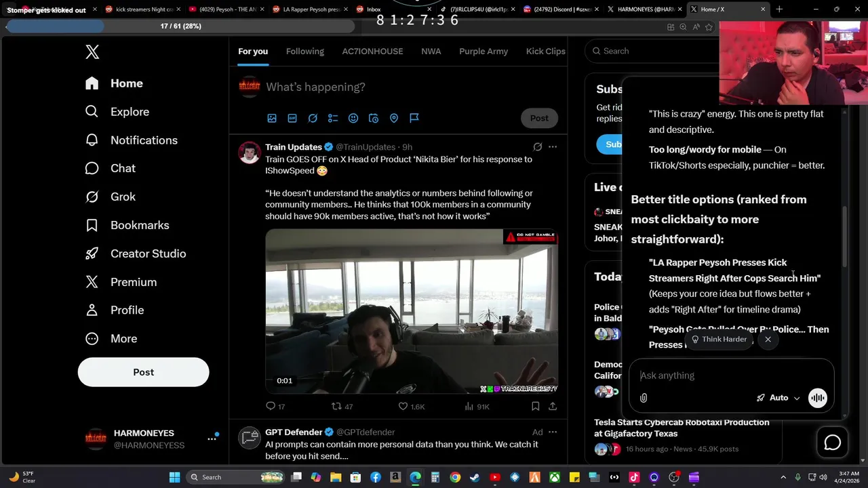Attach a file with paperclip in Grok chat

[x=644, y=398]
